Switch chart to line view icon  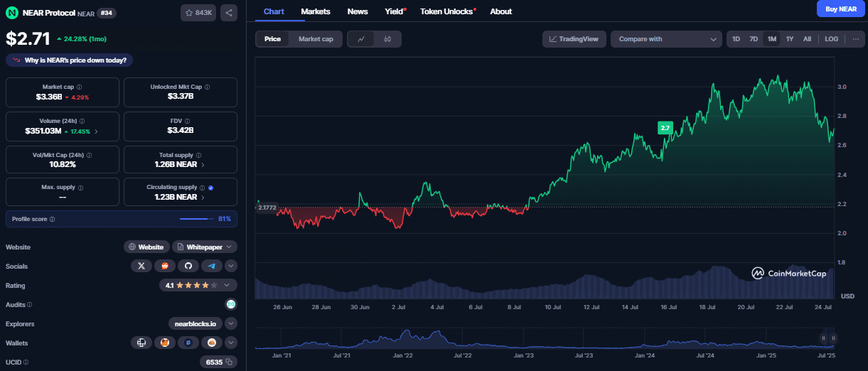[x=361, y=39]
